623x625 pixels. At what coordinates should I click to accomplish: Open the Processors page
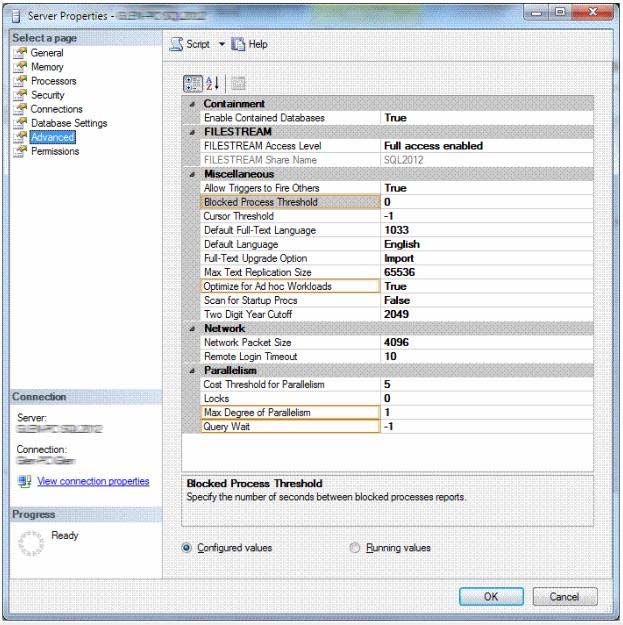click(x=54, y=81)
